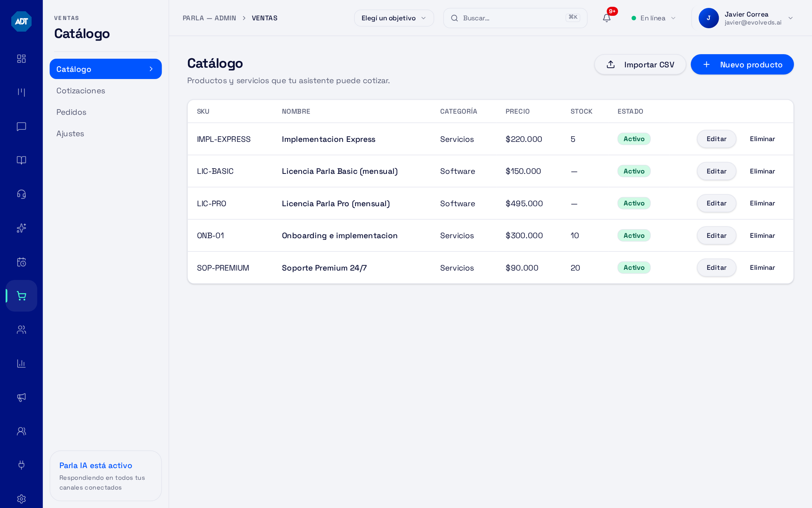Viewport: 812px width, 508px height.
Task: Click the $90.000 price cell
Action: [522, 268]
